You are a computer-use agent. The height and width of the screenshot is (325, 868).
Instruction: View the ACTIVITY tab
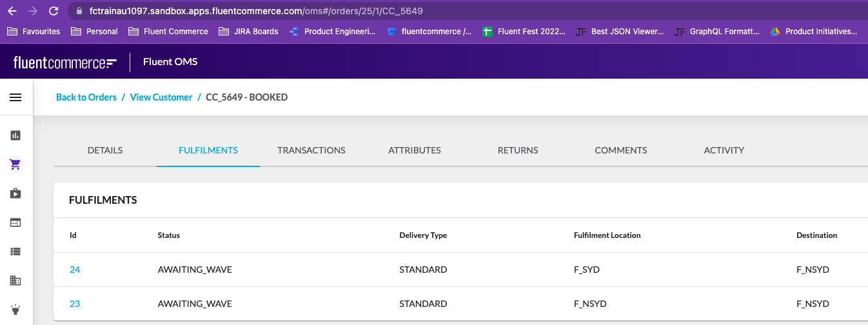coord(724,150)
